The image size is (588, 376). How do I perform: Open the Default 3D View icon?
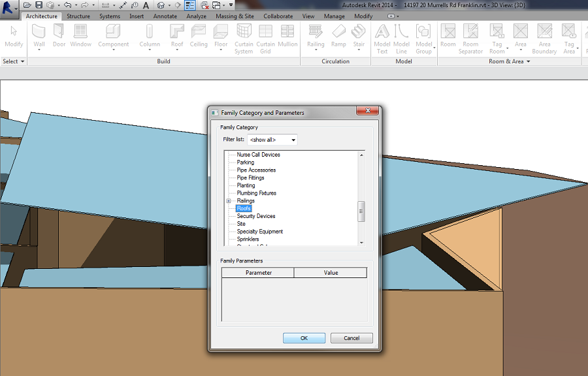tap(161, 5)
